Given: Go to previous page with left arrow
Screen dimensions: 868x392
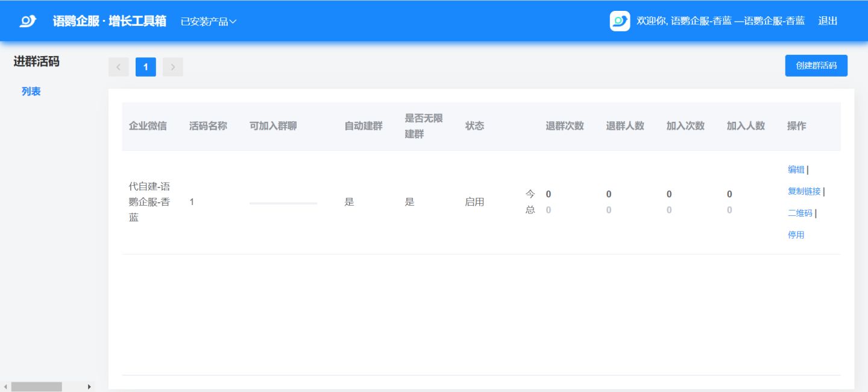Looking at the screenshot, I should coord(119,67).
